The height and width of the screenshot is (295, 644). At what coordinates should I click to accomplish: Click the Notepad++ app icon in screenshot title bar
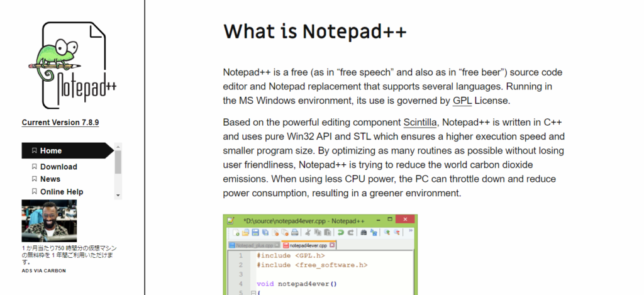coord(231,221)
